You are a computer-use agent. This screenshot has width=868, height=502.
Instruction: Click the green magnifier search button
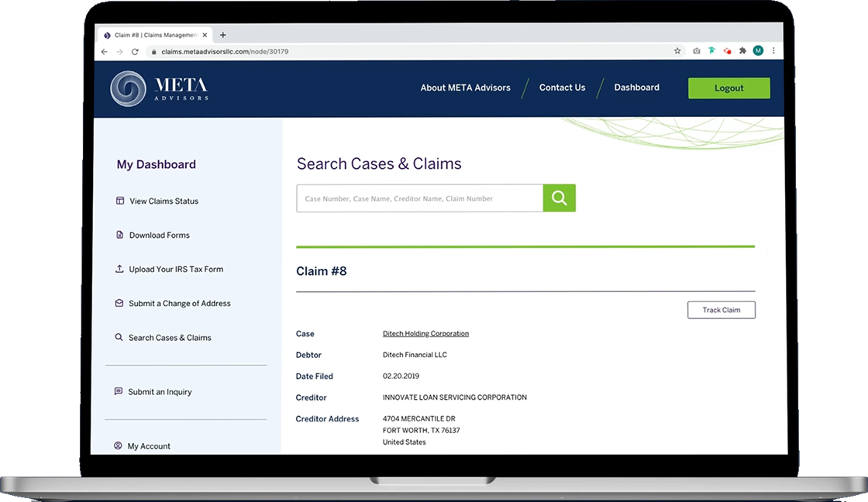point(559,198)
